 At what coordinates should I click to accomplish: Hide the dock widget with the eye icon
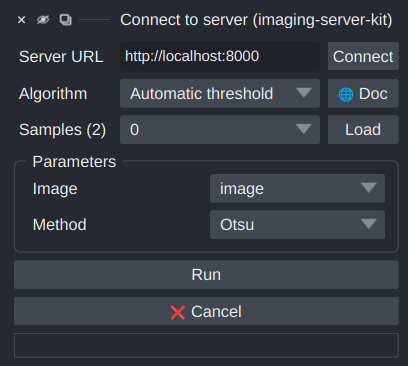coord(43,20)
